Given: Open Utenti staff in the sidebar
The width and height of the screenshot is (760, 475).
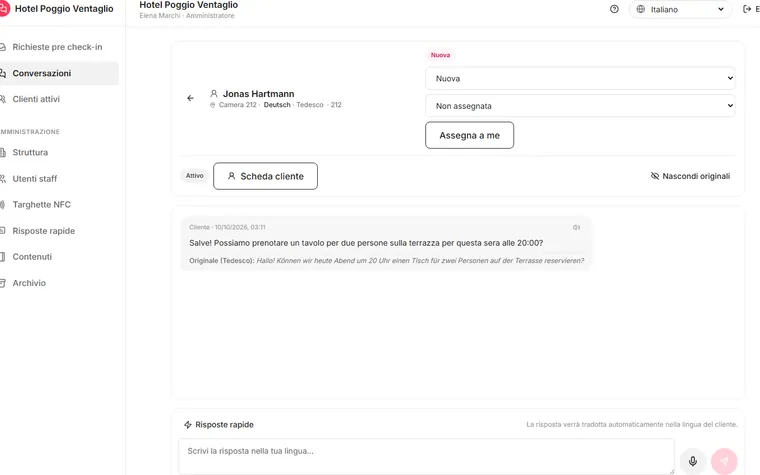Looking at the screenshot, I should (57, 178).
